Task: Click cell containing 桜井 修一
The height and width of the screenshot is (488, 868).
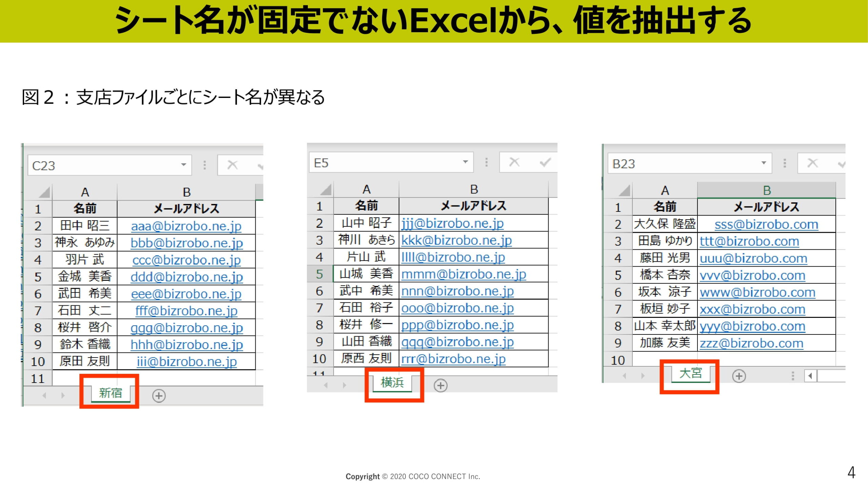Action: point(367,325)
